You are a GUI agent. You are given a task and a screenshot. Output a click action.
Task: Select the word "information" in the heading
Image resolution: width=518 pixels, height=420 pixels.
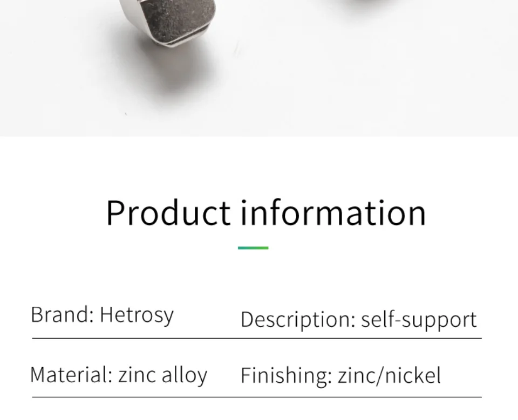click(333, 212)
